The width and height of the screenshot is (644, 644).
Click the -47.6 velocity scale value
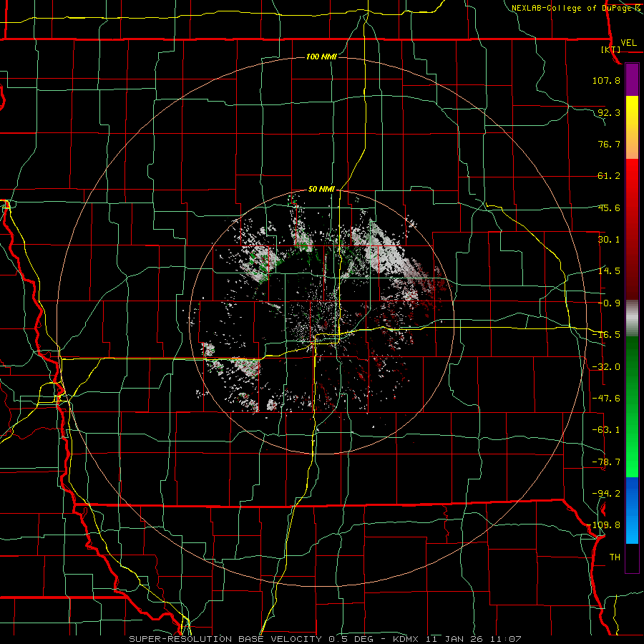click(606, 399)
